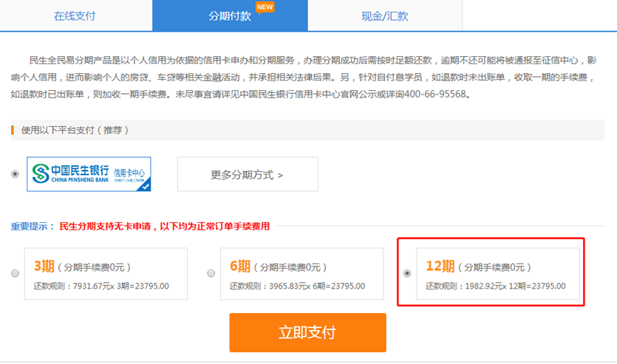Switch to the 现金/汇款 tab
Viewport: 617px width, 364px height.
(x=385, y=16)
